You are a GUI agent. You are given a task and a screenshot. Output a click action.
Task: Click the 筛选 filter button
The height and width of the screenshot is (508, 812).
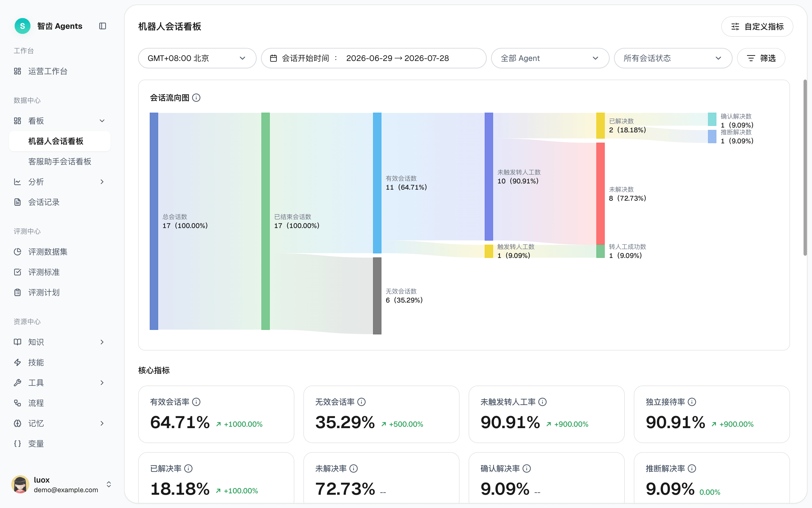pyautogui.click(x=761, y=58)
